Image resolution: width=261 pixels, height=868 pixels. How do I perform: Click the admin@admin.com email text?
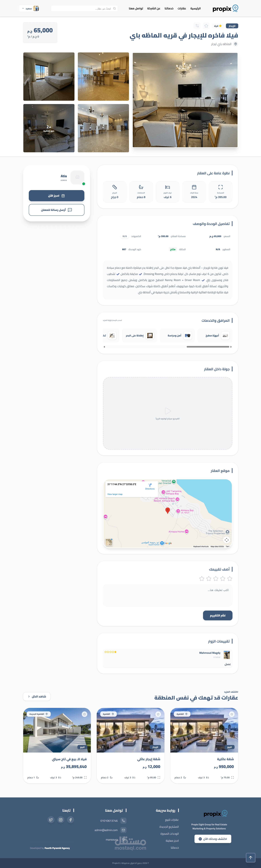106,830
